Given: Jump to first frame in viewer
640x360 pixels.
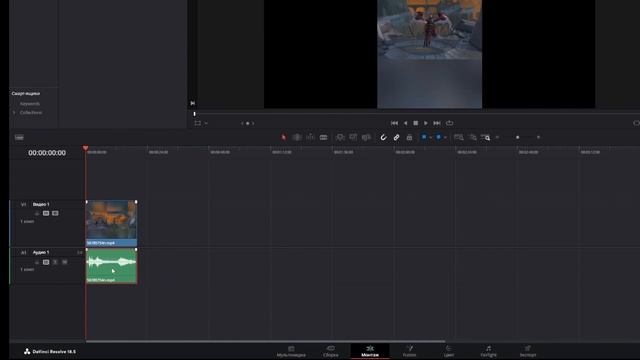Looking at the screenshot, I should coord(394,123).
